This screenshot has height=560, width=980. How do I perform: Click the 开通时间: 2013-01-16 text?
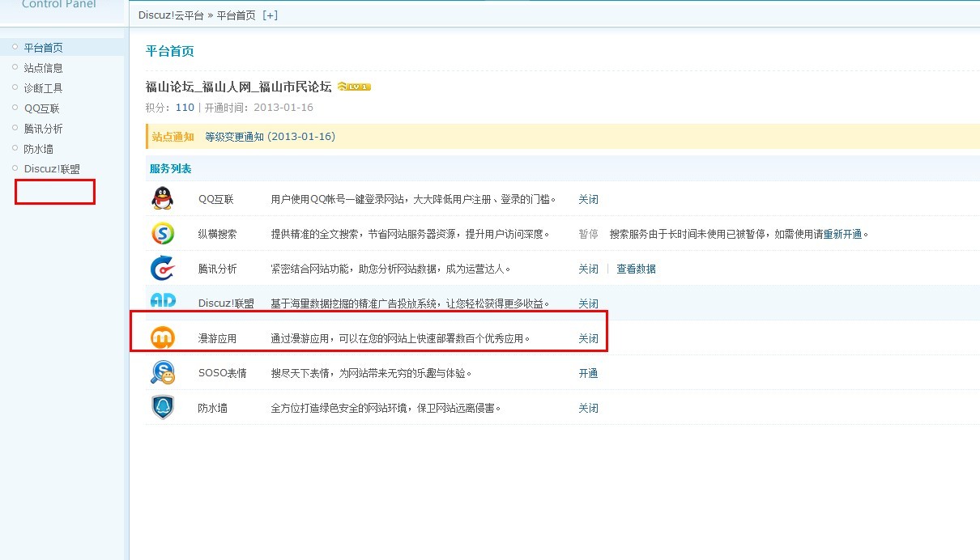pos(259,108)
